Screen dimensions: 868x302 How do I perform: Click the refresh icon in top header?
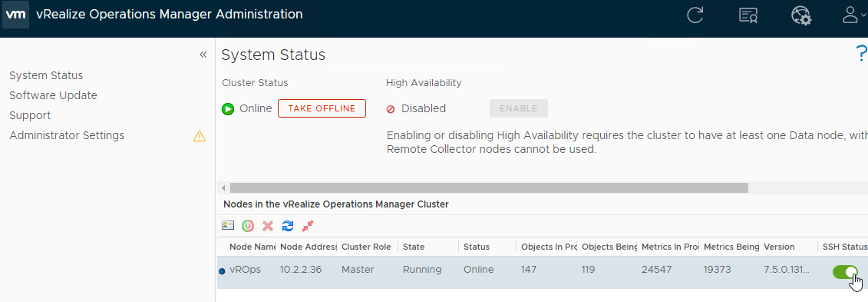click(x=695, y=15)
